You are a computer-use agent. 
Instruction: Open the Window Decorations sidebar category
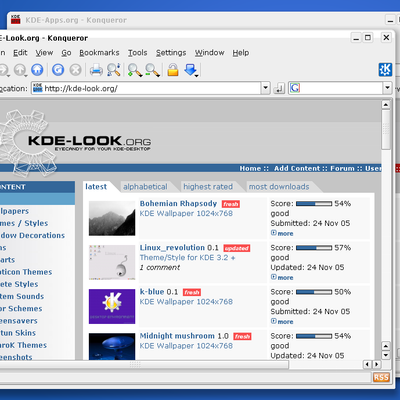point(32,235)
